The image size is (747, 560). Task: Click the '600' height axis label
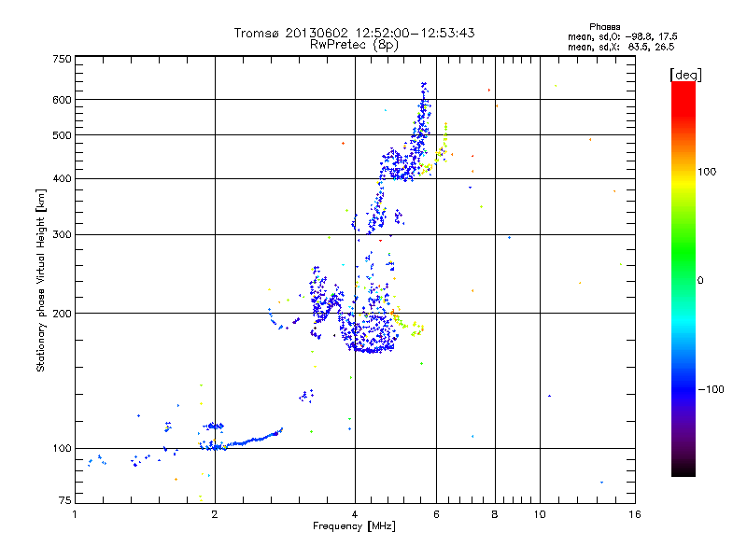(62, 100)
